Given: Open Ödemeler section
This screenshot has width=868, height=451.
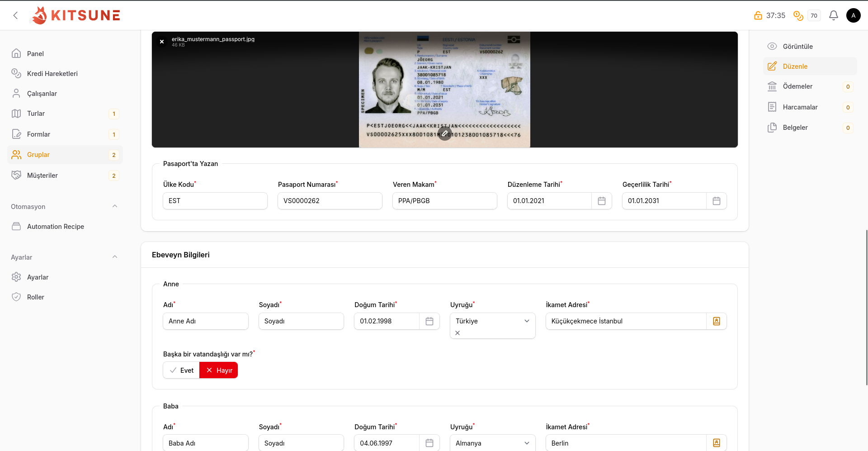Looking at the screenshot, I should (810, 86).
